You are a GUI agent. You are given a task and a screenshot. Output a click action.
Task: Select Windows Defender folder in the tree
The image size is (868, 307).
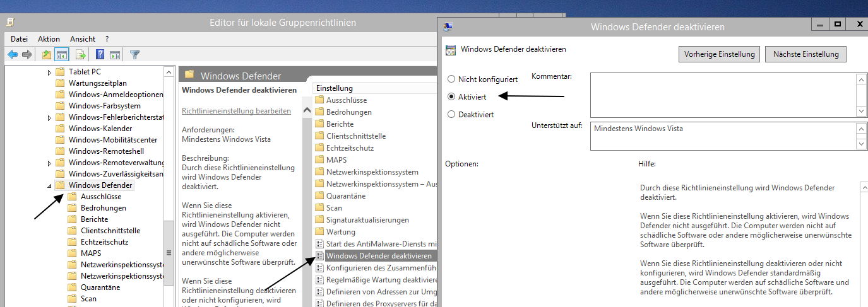click(100, 185)
